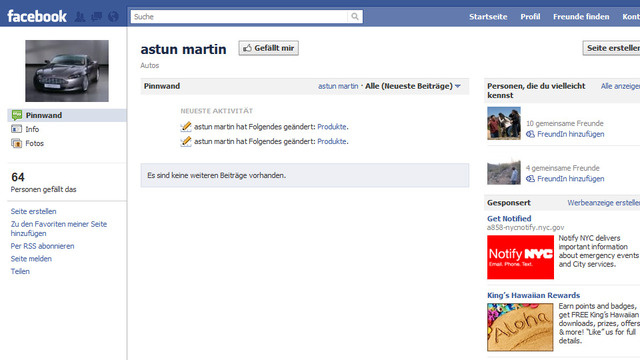Open the 4 gemeinsame Freunde text
The height and width of the screenshot is (360, 640).
coord(562,168)
